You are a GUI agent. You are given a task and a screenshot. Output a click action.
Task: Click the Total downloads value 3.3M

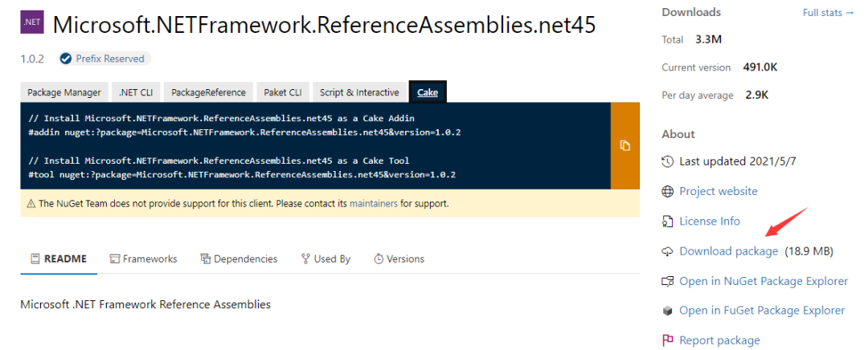709,40
